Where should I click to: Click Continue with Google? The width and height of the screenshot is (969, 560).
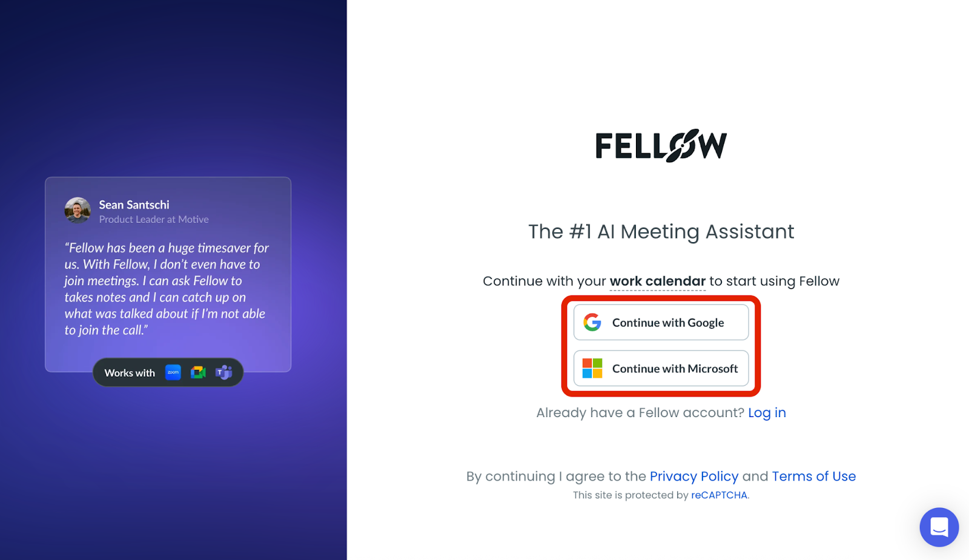coord(660,322)
